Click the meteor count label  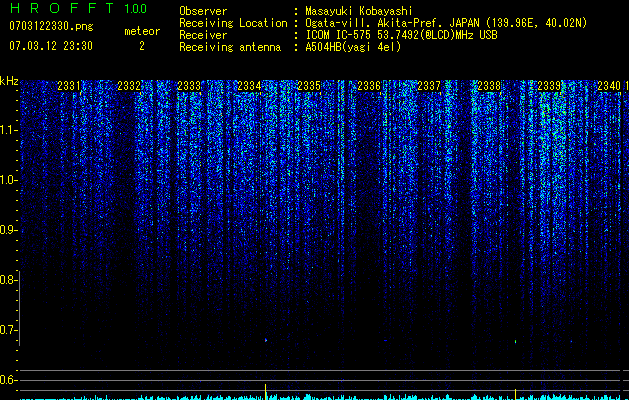[142, 31]
